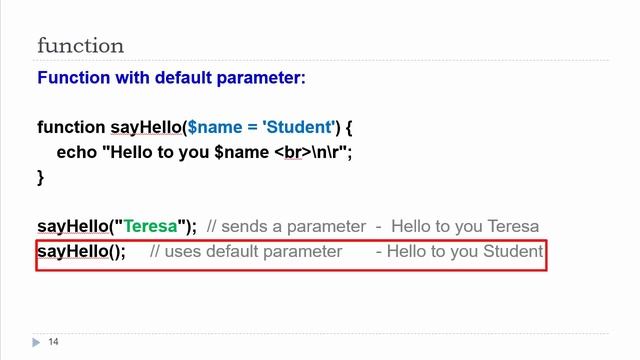
Task: Click the echo keyword
Action: tap(76, 152)
